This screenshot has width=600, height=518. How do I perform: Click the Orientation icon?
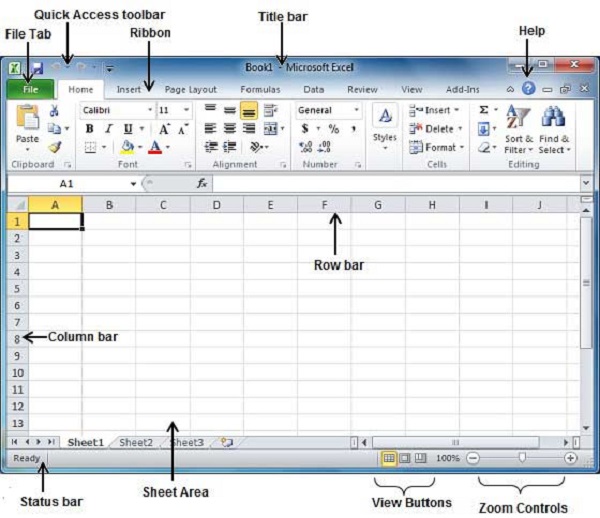[x=256, y=147]
